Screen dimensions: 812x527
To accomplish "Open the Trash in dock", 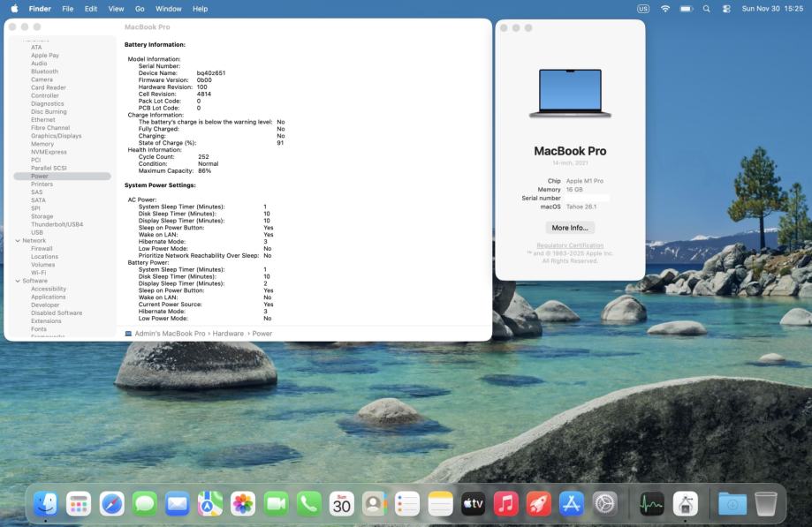I will (x=764, y=503).
